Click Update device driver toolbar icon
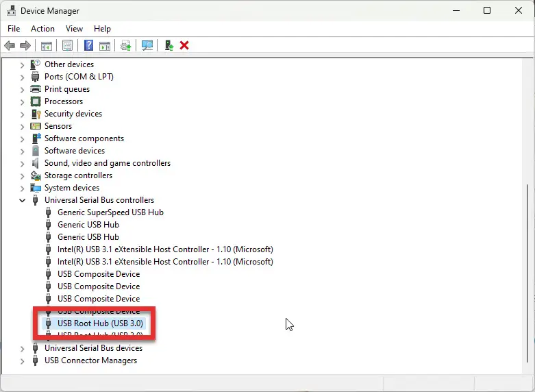This screenshot has height=392, width=535. [125, 45]
